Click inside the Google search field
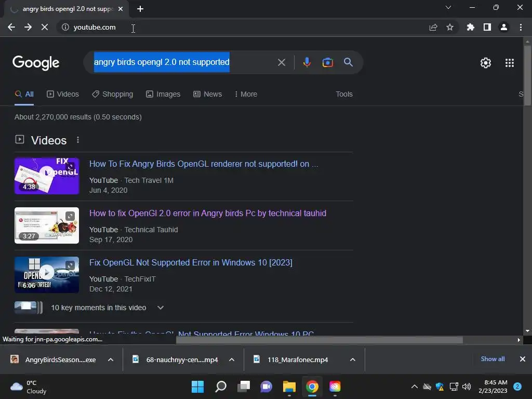Viewport: 532px width, 399px height. [x=183, y=62]
